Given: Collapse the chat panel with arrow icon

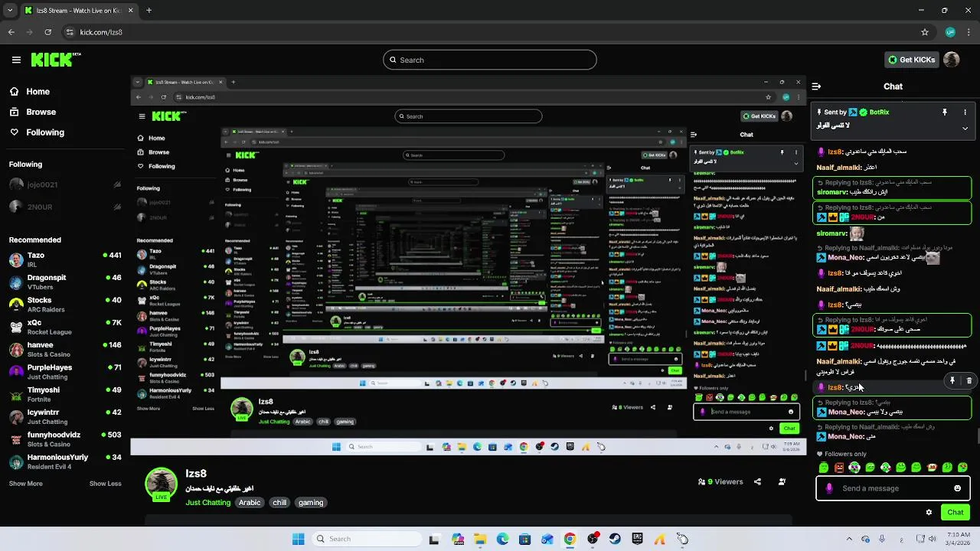Looking at the screenshot, I should [816, 86].
